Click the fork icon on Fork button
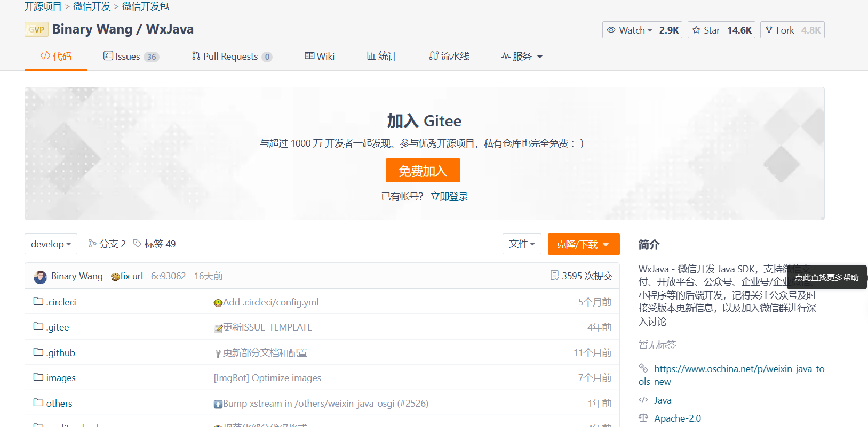The image size is (868, 427). (x=769, y=30)
